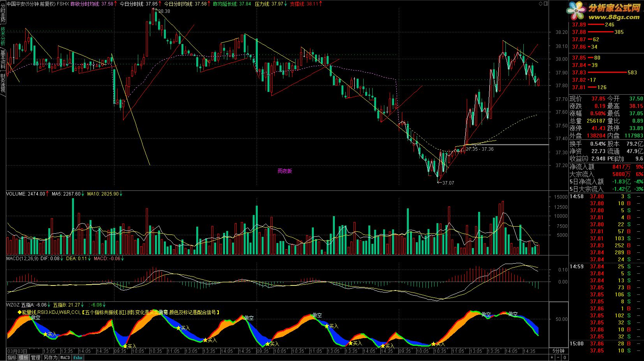The image size is (644, 361).
Task: Click the WZGZ indicator title
Action: click(13, 305)
